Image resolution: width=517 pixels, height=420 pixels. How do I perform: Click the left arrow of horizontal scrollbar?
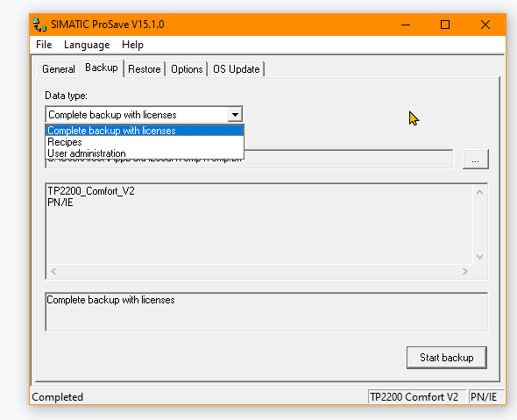pos(53,271)
